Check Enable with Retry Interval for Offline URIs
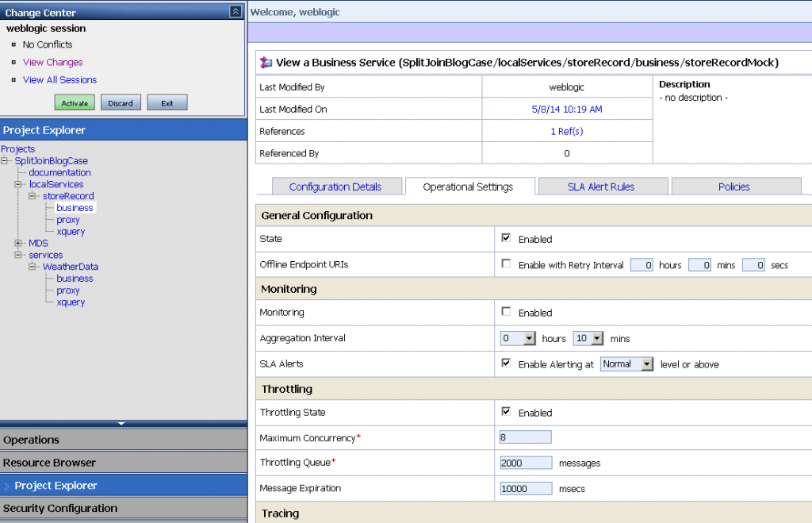This screenshot has width=812, height=523. 506,264
